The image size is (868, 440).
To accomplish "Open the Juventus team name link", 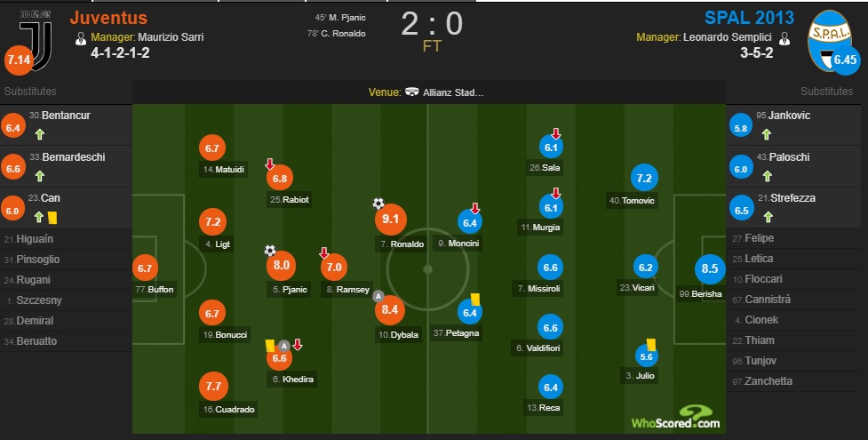I will [108, 18].
